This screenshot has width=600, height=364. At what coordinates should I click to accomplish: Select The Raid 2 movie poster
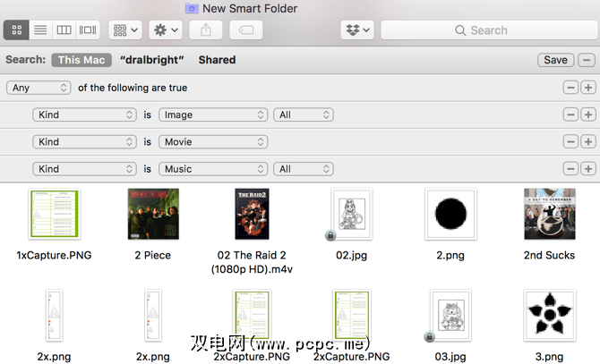252,214
